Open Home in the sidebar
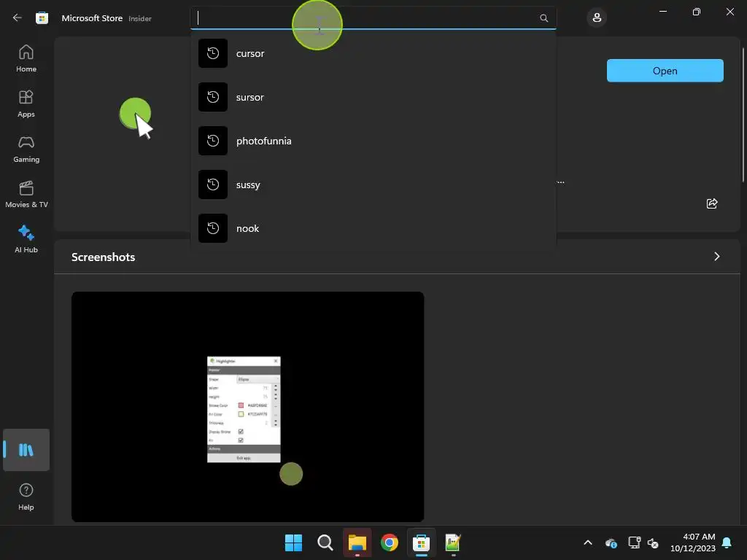 click(x=26, y=58)
